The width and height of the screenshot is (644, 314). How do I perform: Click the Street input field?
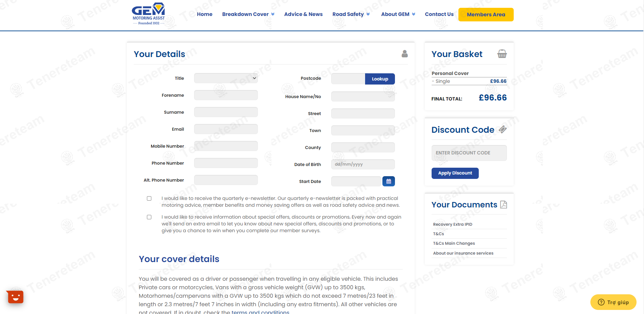click(363, 113)
